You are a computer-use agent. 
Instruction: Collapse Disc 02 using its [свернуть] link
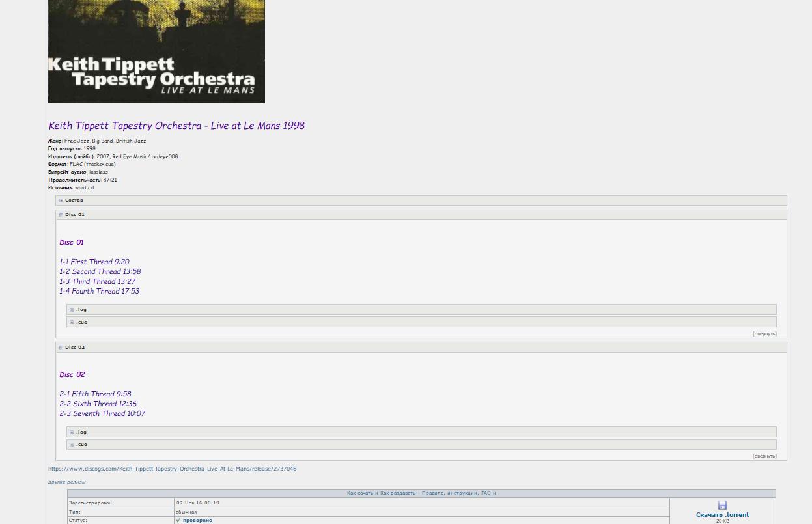coord(764,456)
